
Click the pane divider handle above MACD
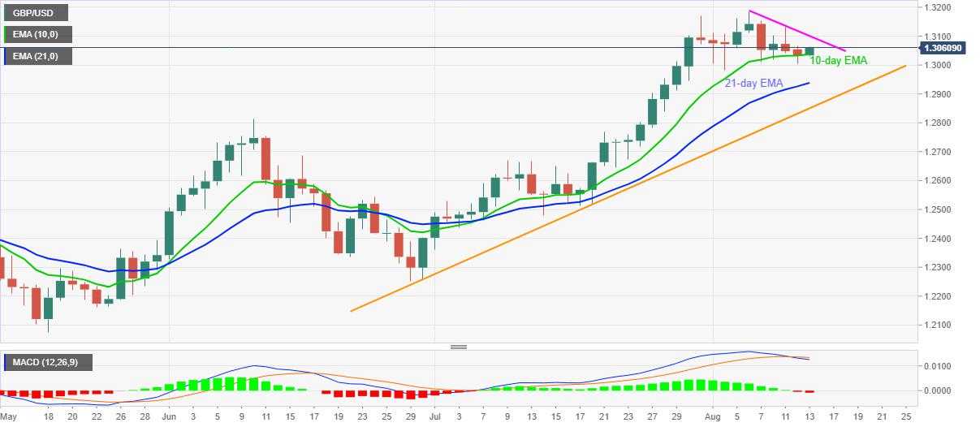click(x=459, y=347)
